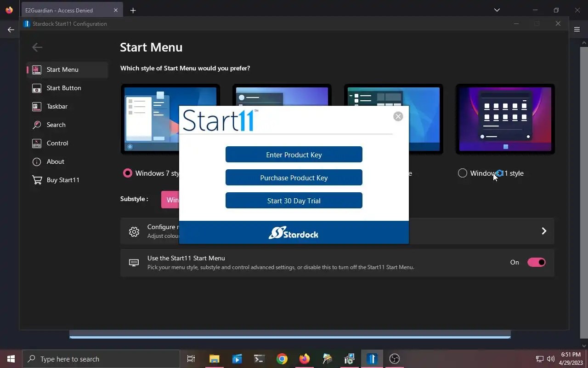Click the pink substyle button
The image size is (588, 368).
[x=170, y=200]
